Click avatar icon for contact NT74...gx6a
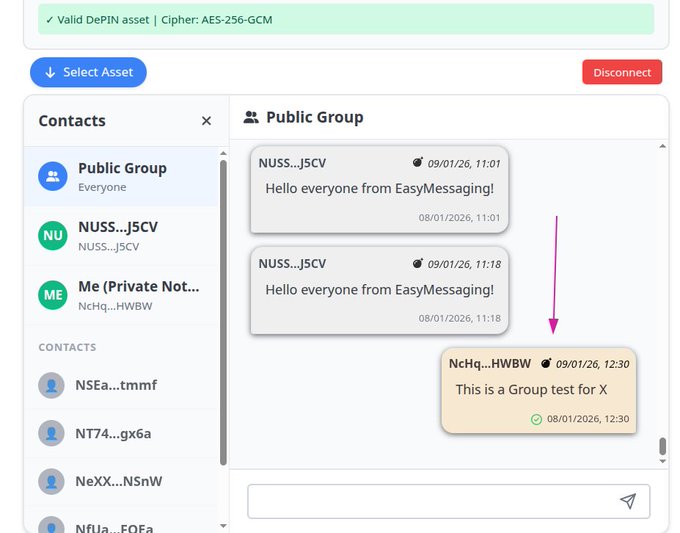Viewport: 680px width, 533px height. click(x=51, y=433)
